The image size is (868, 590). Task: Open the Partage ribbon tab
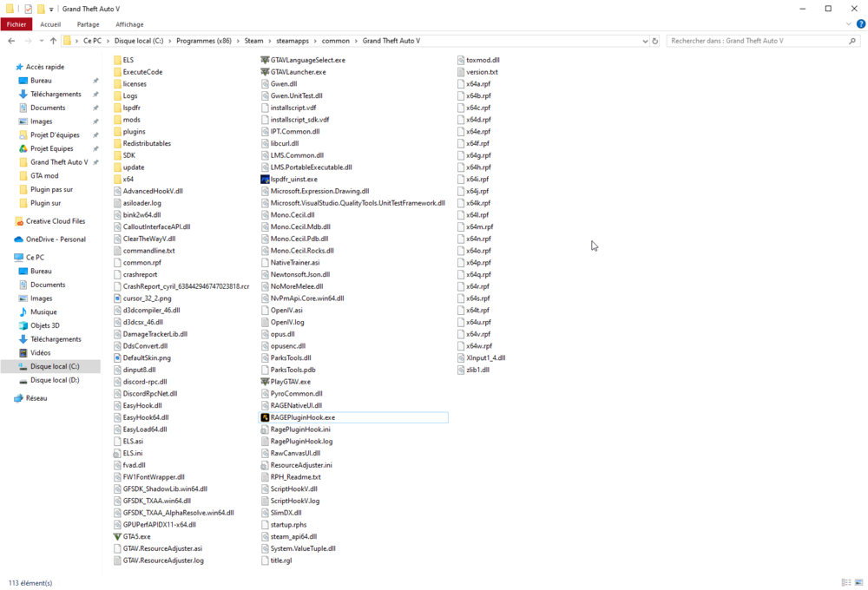coord(88,24)
